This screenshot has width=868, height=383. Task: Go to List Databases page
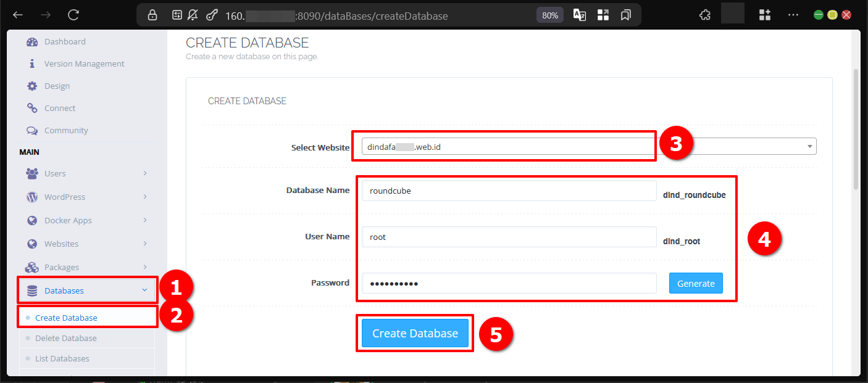point(62,359)
